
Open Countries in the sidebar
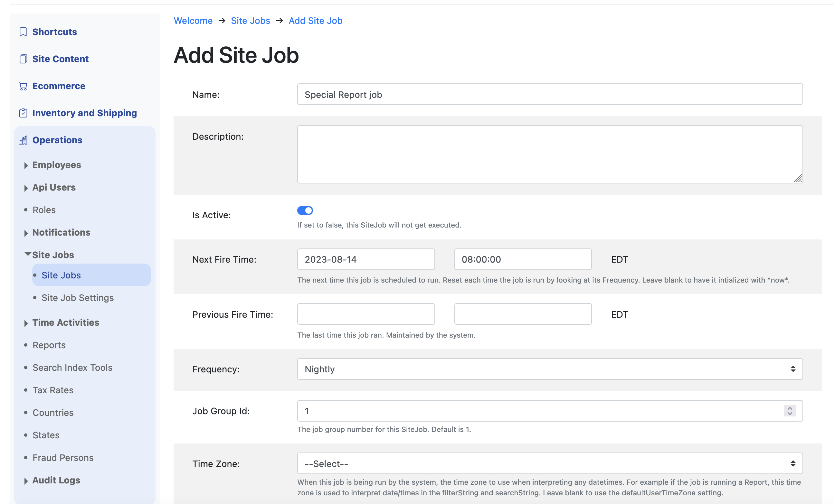[x=53, y=412]
